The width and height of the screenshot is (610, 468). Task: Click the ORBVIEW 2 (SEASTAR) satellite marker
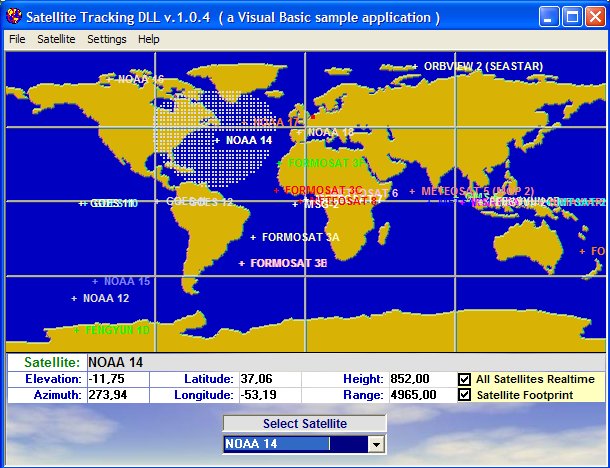point(415,67)
